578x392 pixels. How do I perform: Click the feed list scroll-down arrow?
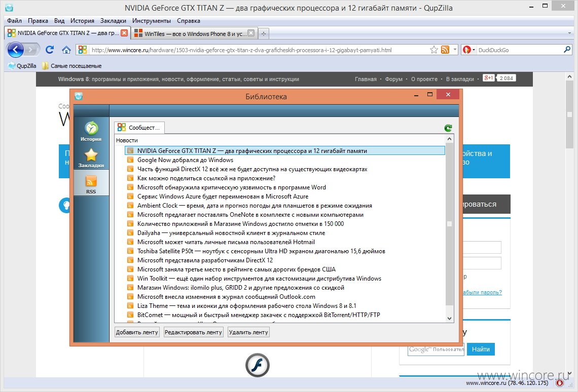(x=449, y=319)
